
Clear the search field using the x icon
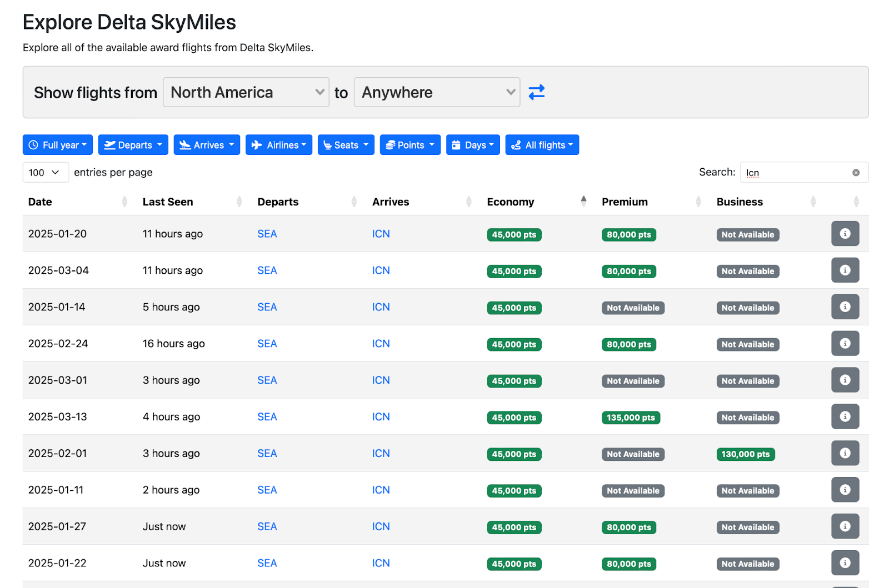(856, 173)
